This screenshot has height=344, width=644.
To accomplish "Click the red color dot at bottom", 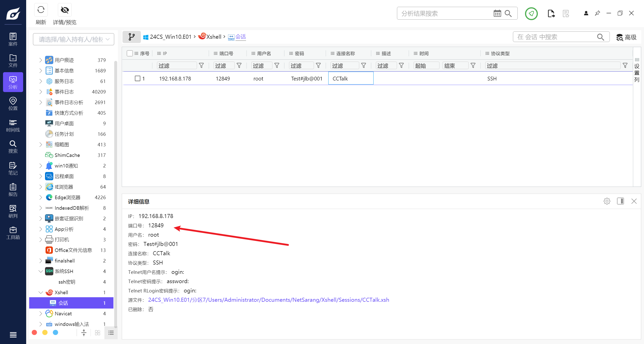I will click(34, 332).
